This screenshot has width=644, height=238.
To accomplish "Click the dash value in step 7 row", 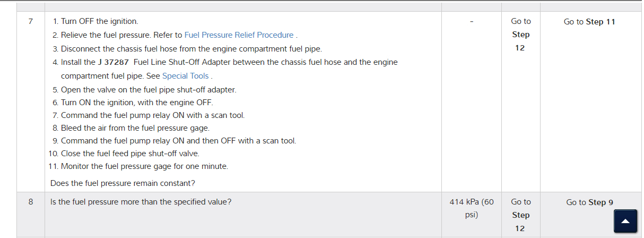I will tap(471, 22).
